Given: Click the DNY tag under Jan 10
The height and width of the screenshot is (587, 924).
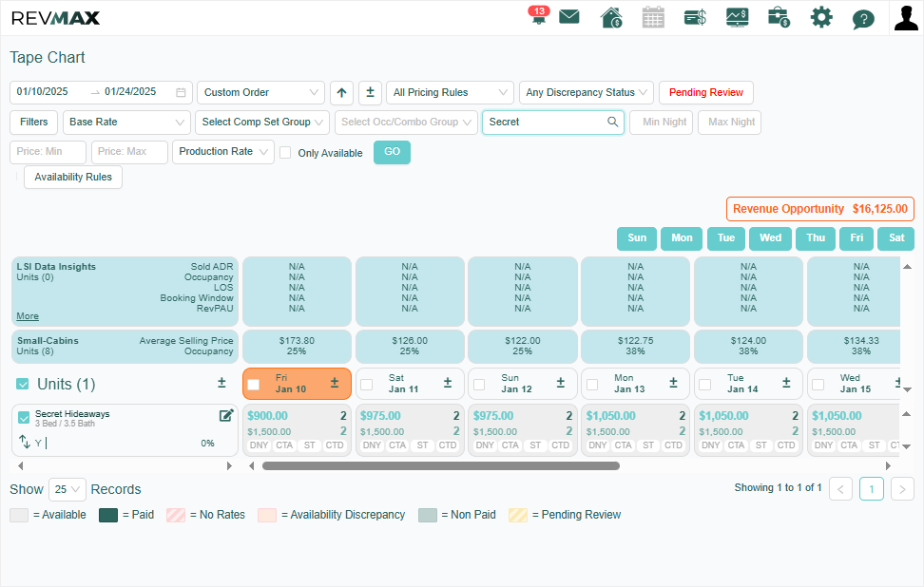Looking at the screenshot, I should 260,445.
